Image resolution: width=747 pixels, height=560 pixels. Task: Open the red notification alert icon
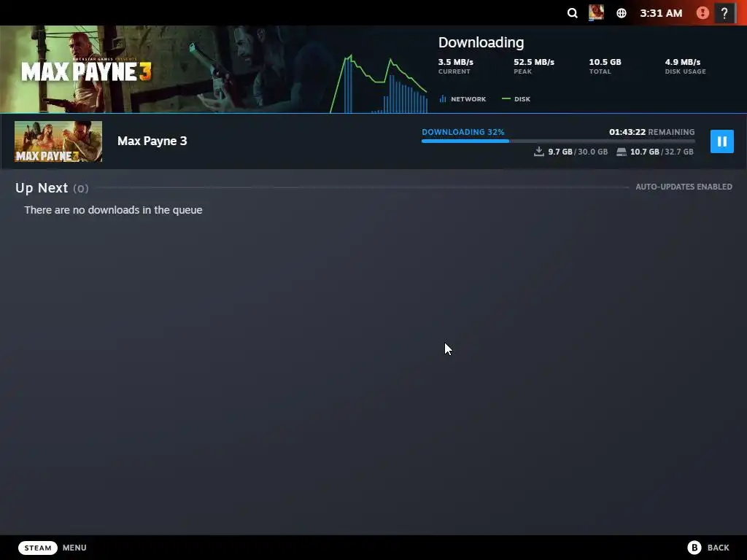pos(703,13)
